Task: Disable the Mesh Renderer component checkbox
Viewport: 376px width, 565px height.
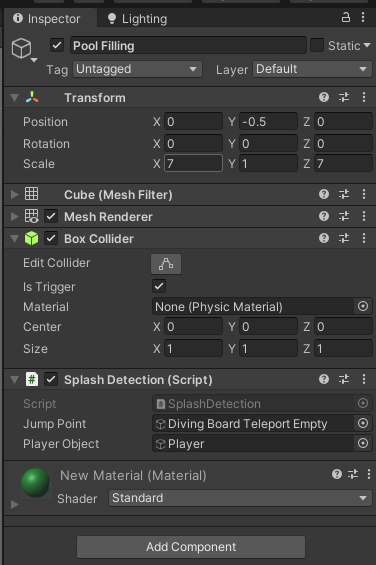Action: point(51,216)
